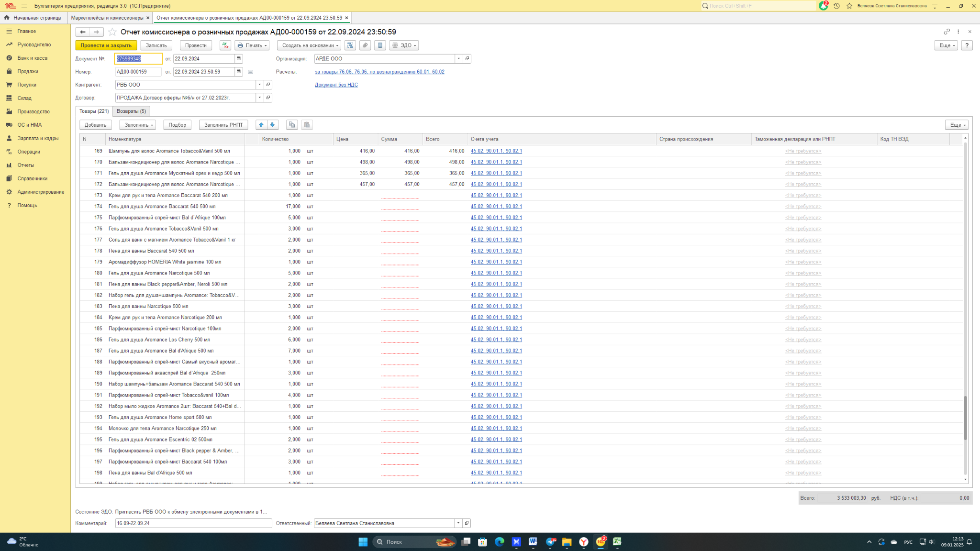Open Организация dropdown list arrow
Screen dimensions: 980x551
pos(458,59)
